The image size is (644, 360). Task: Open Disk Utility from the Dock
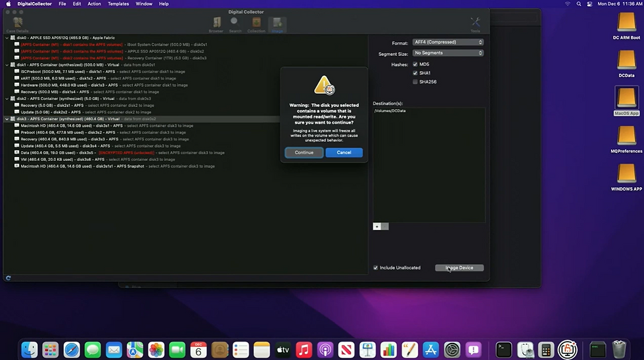[525, 349]
